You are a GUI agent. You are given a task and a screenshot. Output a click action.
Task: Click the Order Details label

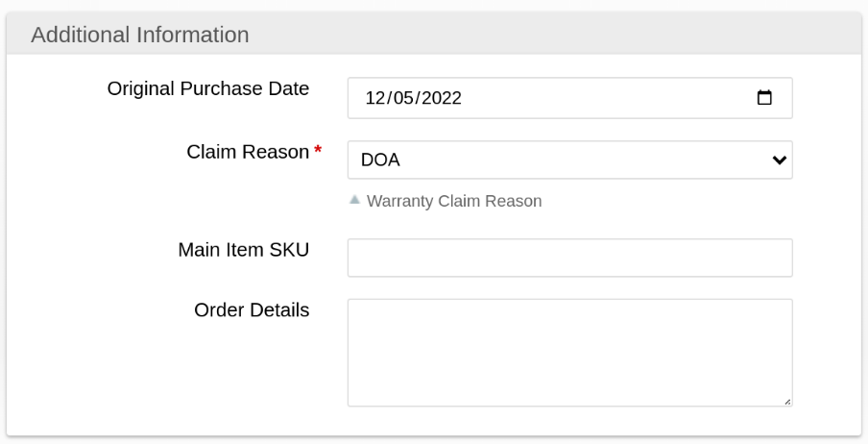click(252, 309)
